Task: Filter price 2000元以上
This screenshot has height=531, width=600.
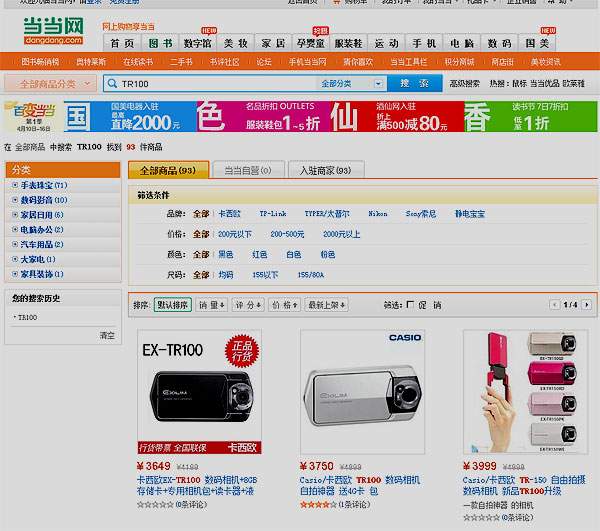Action: coord(341,234)
